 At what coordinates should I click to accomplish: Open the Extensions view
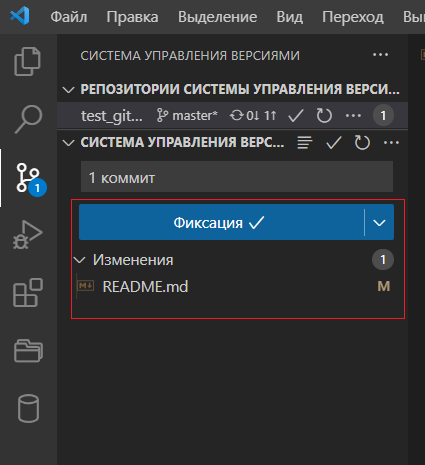click(x=28, y=293)
